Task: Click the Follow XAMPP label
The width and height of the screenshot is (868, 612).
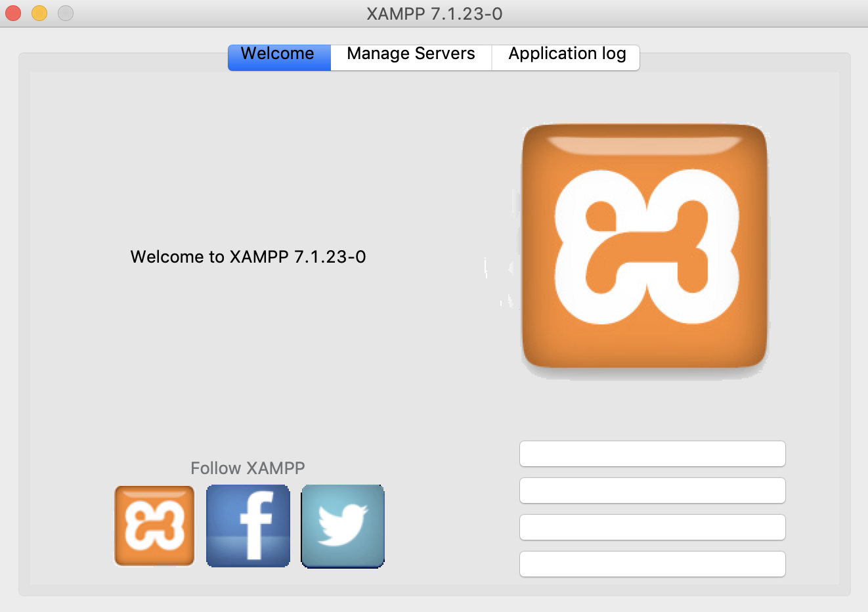Action: (248, 468)
